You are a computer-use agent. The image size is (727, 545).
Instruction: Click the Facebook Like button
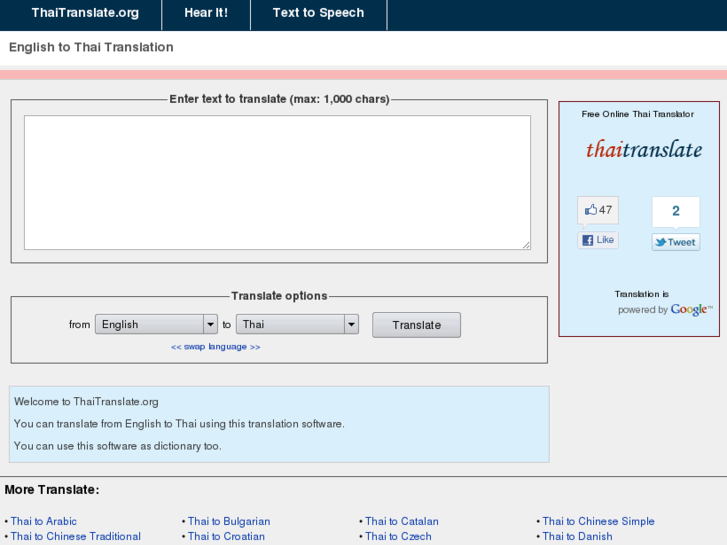[598, 240]
